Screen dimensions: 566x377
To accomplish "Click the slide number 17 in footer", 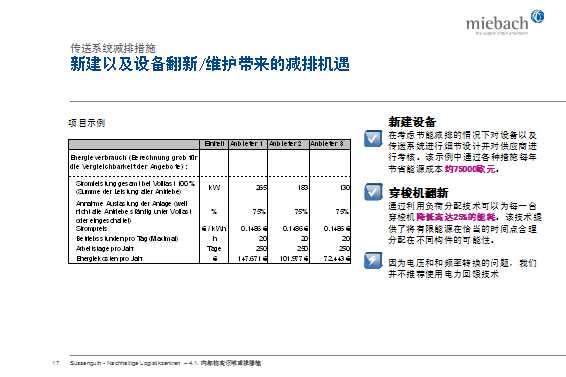I will 56,363.
